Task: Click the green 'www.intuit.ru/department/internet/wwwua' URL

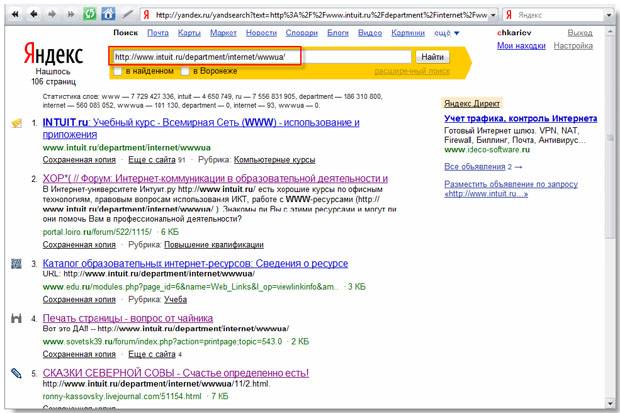Action: click(127, 148)
